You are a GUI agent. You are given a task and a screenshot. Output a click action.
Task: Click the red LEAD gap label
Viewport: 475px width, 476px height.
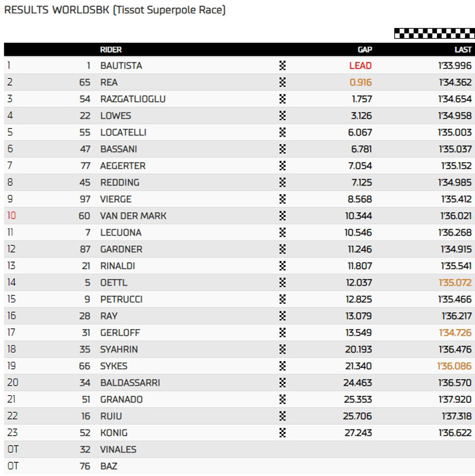[360, 66]
